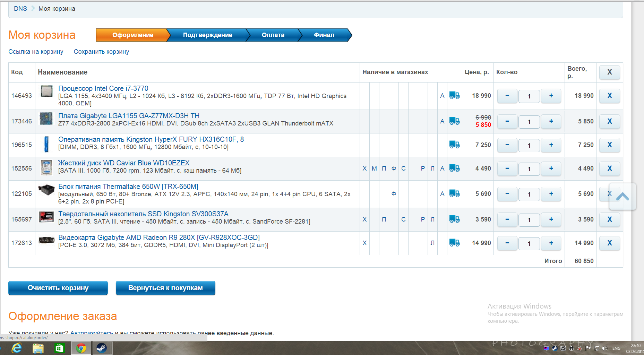Open File Explorer from taskbar

(x=38, y=348)
